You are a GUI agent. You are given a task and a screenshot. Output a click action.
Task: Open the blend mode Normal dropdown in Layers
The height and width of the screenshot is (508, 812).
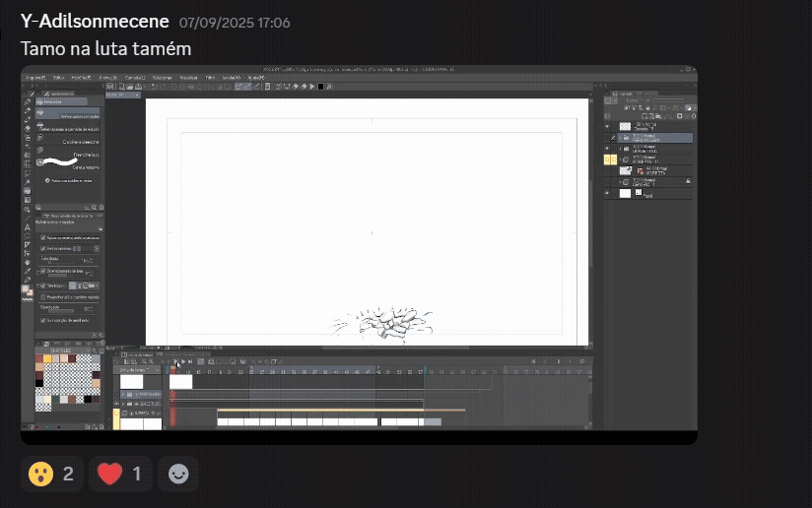tap(637, 100)
